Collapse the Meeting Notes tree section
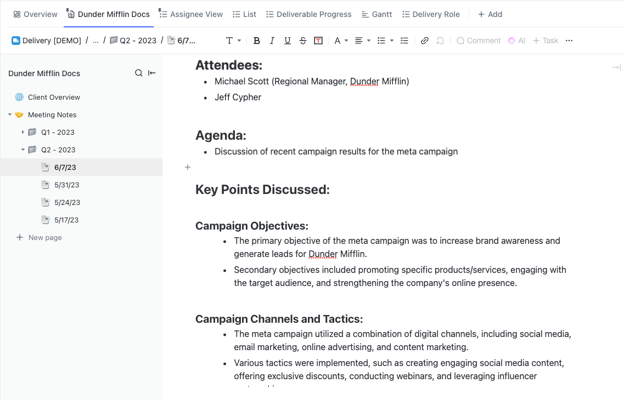Screen dimensions: 624x400 10,115
